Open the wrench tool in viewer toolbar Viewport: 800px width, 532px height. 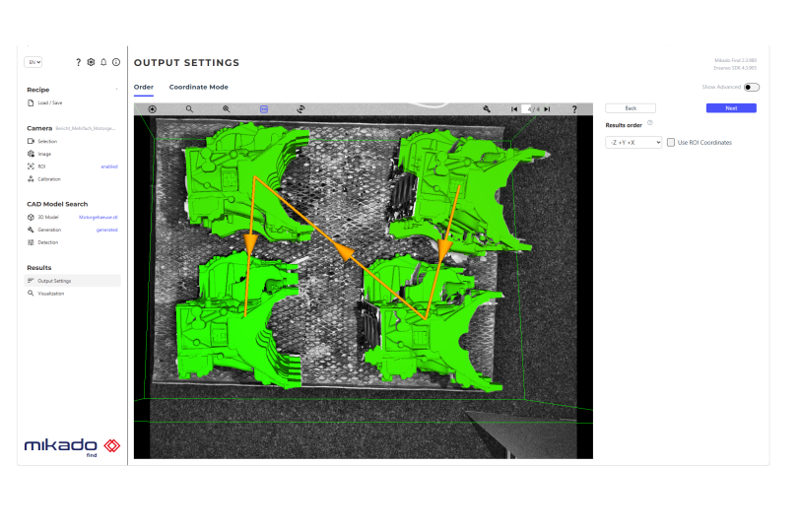487,109
